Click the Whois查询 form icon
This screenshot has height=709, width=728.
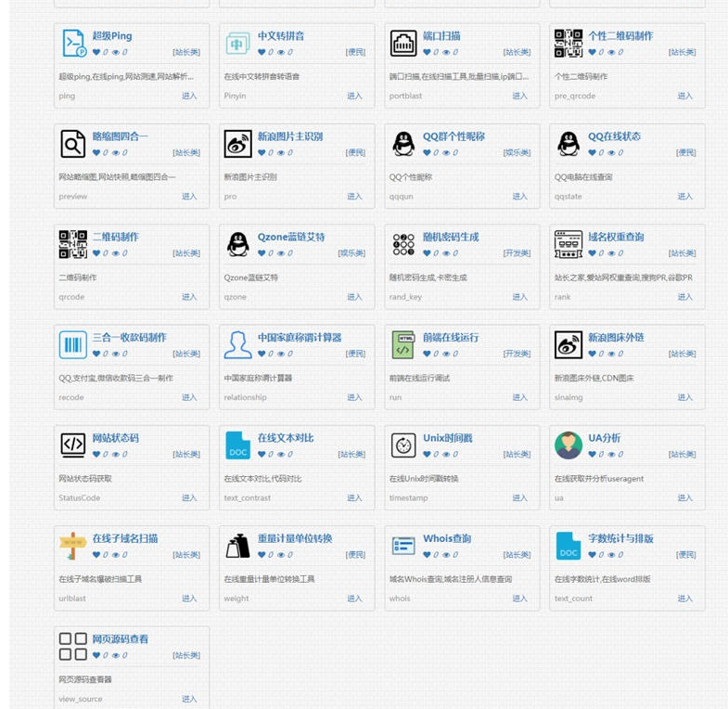[x=403, y=546]
